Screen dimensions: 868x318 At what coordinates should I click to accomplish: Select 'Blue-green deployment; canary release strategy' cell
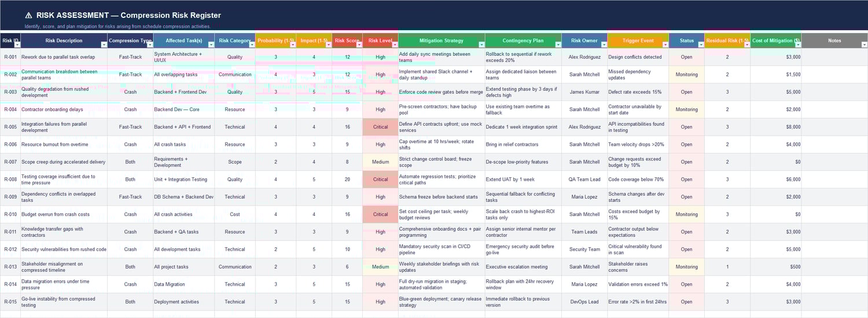coord(442,302)
